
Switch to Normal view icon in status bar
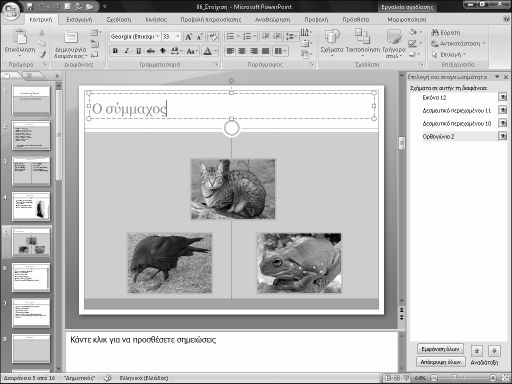point(388,378)
